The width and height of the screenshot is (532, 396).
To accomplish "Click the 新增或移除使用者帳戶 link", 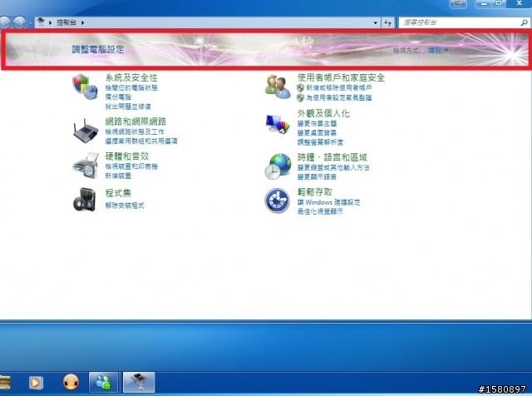I will 338,87.
